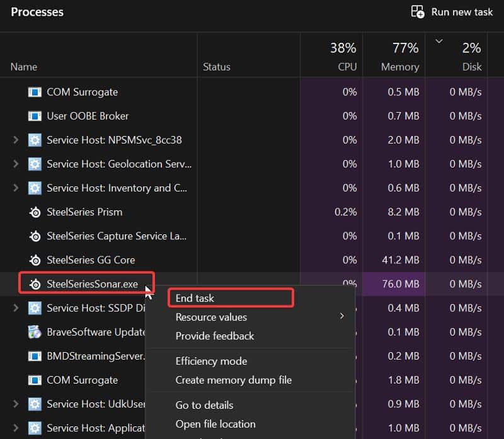Expand Service Host: UdkUser group

click(15, 404)
